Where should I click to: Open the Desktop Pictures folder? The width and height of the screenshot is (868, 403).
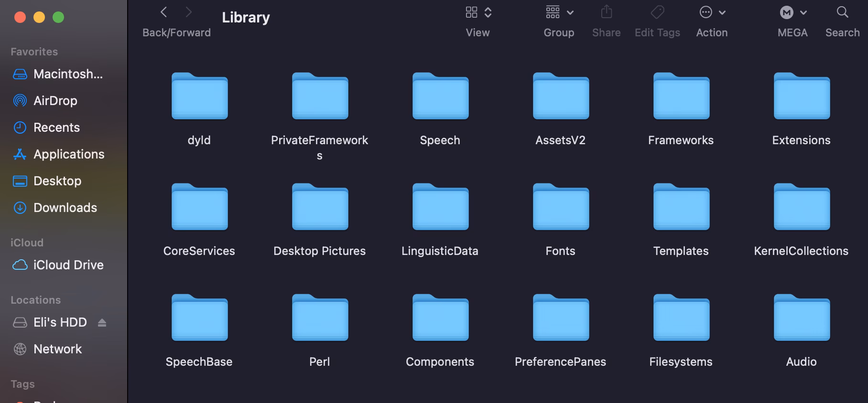320,208
